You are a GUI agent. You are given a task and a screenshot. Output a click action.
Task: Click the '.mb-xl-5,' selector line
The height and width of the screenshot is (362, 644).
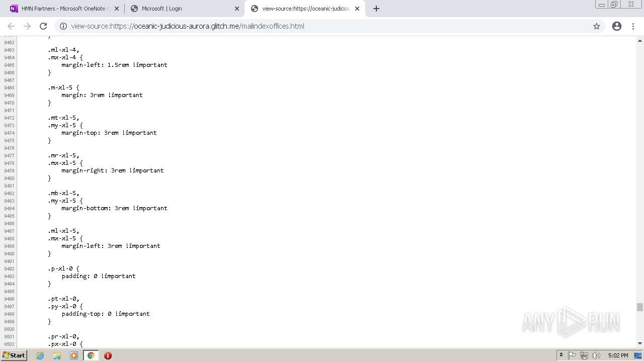click(63, 193)
